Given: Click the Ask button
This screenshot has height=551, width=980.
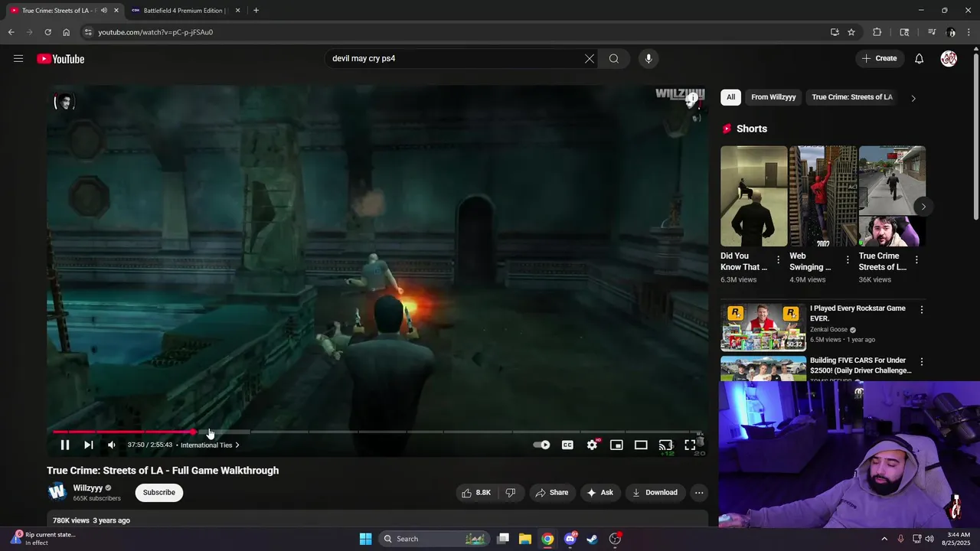Looking at the screenshot, I should pyautogui.click(x=600, y=493).
